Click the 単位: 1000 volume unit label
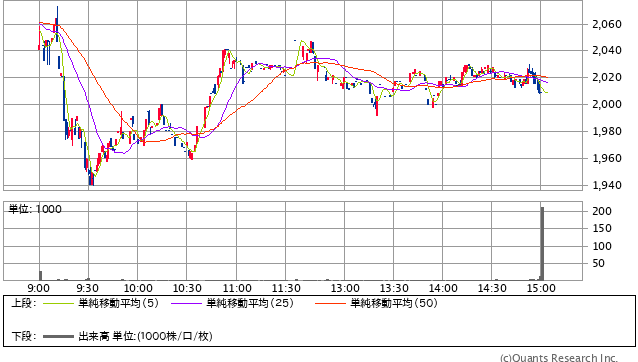 click(x=35, y=209)
